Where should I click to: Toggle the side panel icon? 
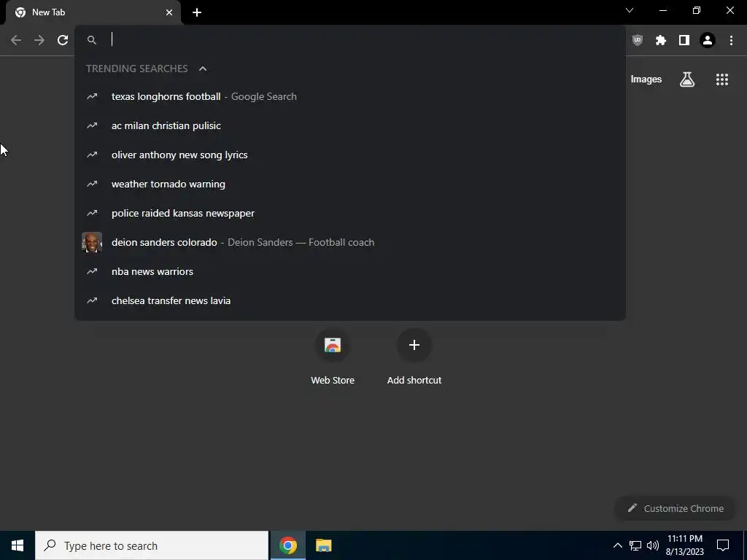(x=684, y=40)
